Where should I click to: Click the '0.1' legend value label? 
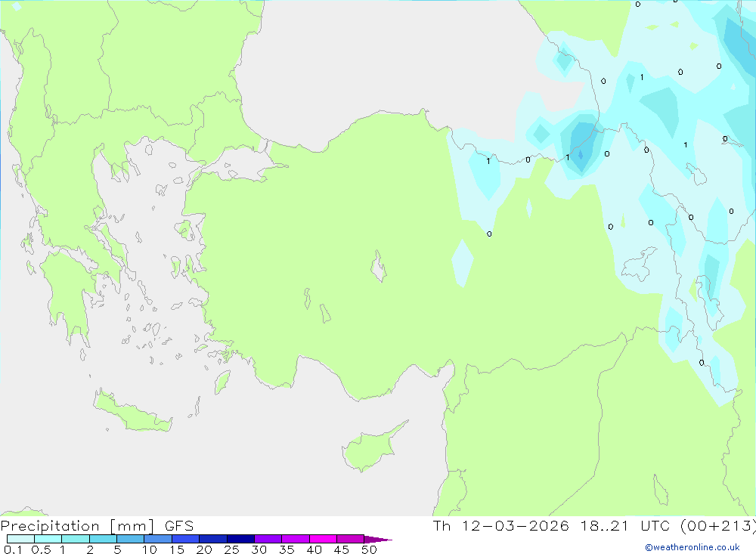tap(13, 549)
